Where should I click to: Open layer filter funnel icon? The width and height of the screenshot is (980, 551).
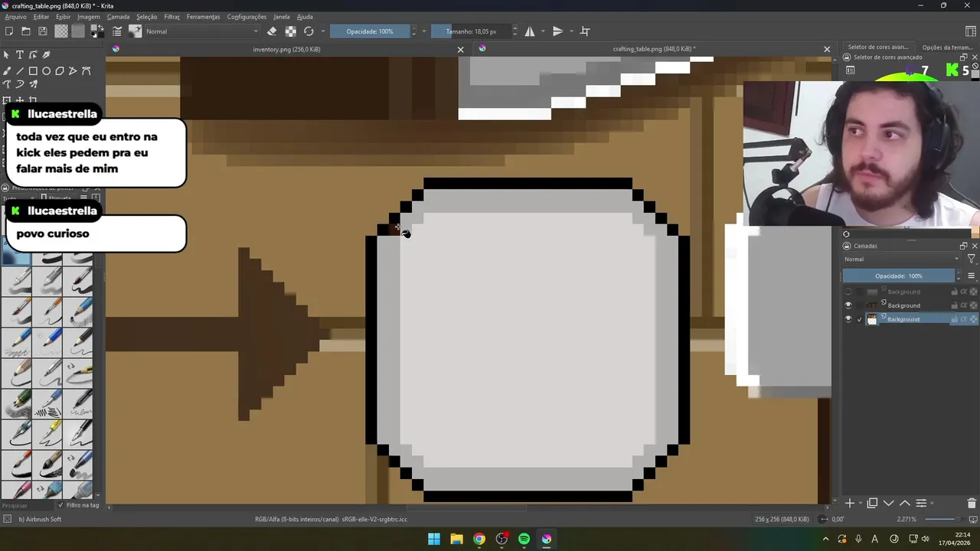(971, 259)
